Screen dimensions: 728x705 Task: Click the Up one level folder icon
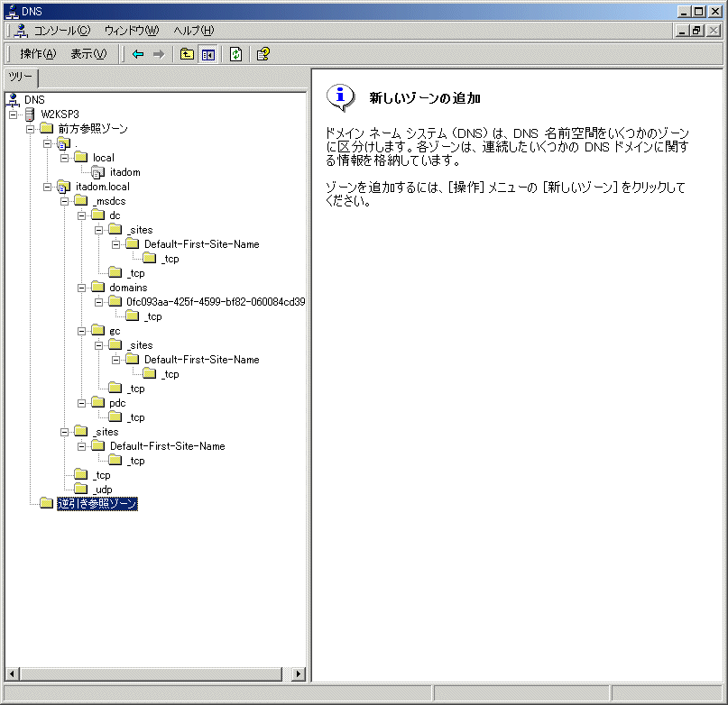pyautogui.click(x=187, y=54)
